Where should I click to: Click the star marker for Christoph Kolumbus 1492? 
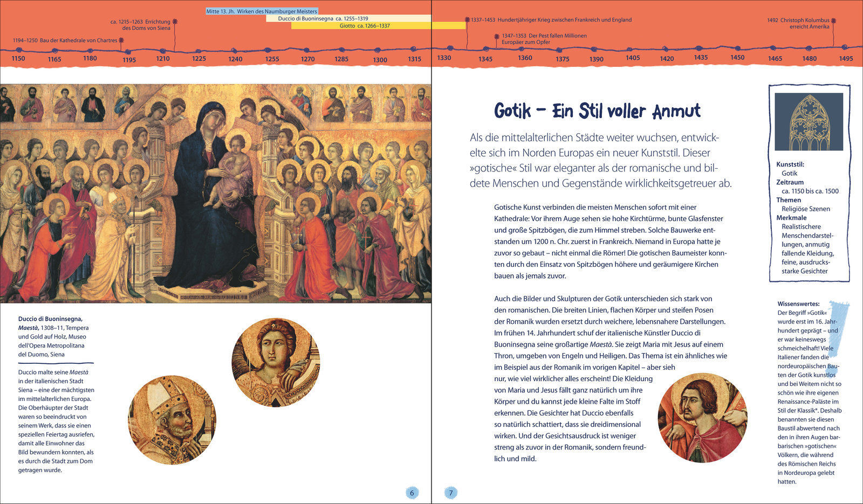point(833,21)
